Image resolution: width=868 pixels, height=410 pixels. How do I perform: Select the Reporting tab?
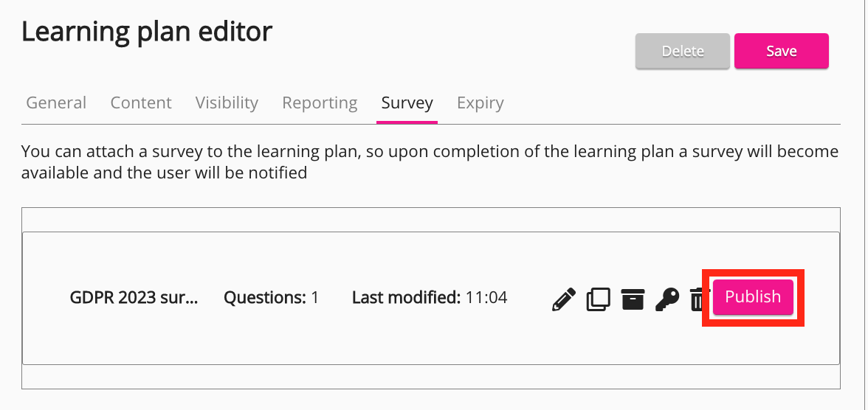click(x=320, y=103)
